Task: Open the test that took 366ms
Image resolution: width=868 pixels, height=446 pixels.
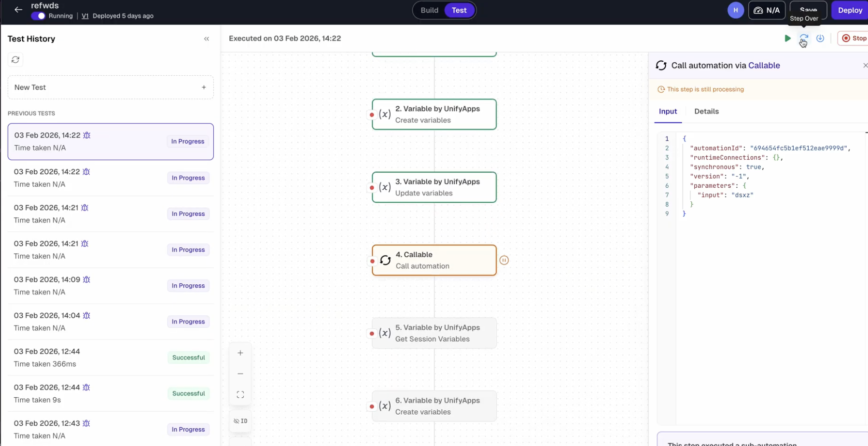Action: (x=111, y=358)
